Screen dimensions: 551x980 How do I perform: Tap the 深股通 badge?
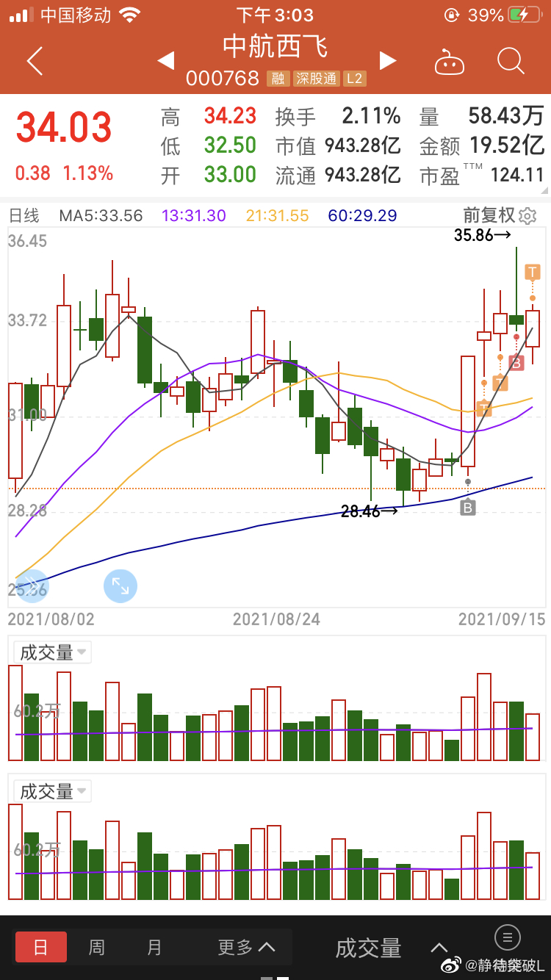316,79
